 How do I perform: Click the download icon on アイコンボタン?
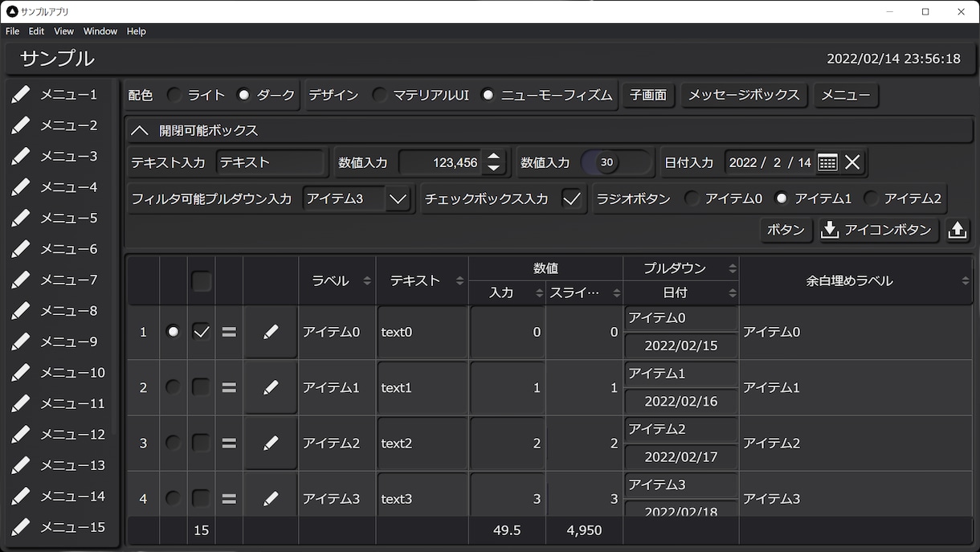point(830,231)
